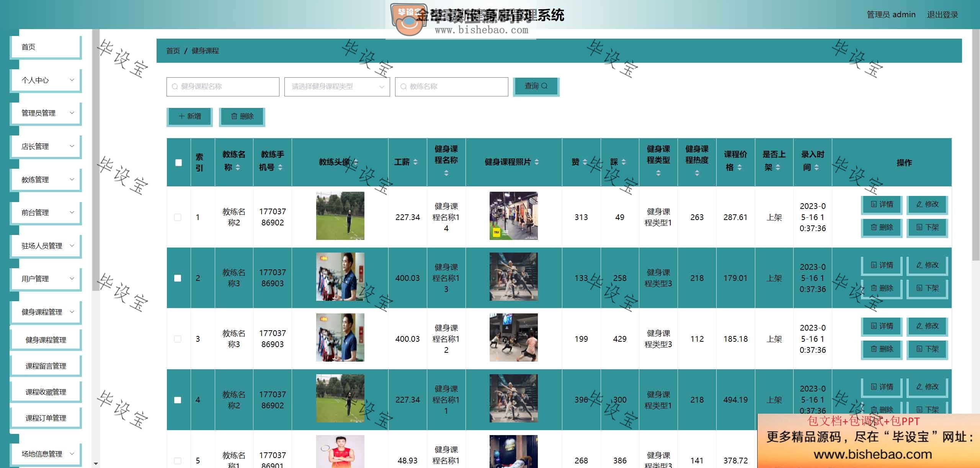Sort by 教练手机号 column arrows

tap(280, 168)
